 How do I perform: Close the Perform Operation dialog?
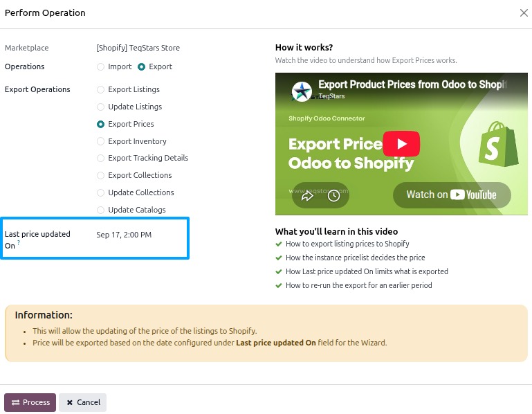[524, 13]
